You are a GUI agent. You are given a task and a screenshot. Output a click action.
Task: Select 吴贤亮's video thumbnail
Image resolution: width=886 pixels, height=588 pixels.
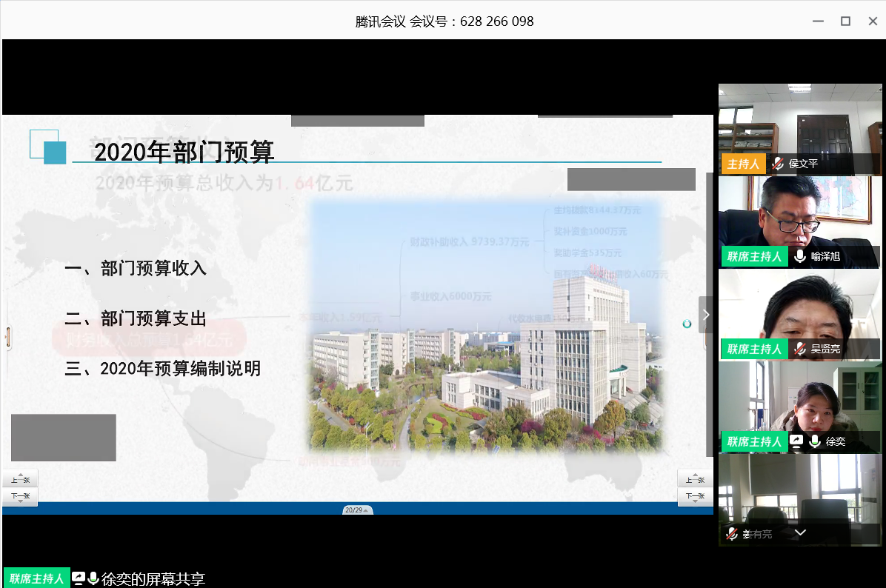pos(800,315)
